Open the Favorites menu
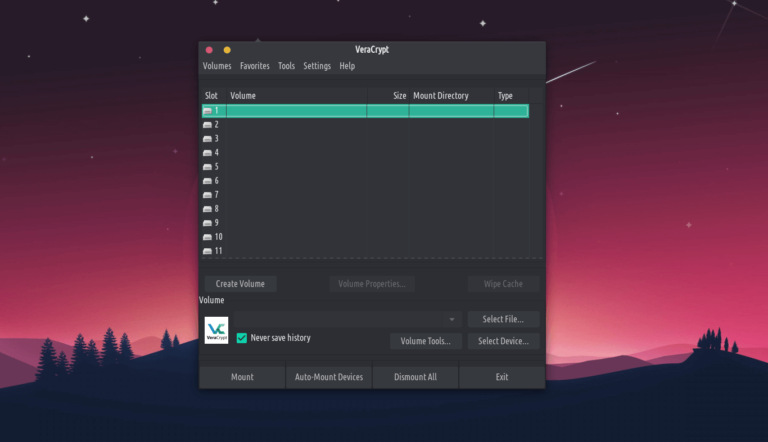768x442 pixels. pyautogui.click(x=255, y=66)
